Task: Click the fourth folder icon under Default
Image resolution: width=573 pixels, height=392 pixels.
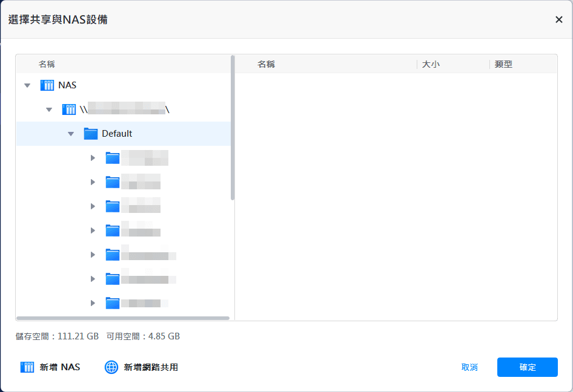Action: [x=113, y=230]
